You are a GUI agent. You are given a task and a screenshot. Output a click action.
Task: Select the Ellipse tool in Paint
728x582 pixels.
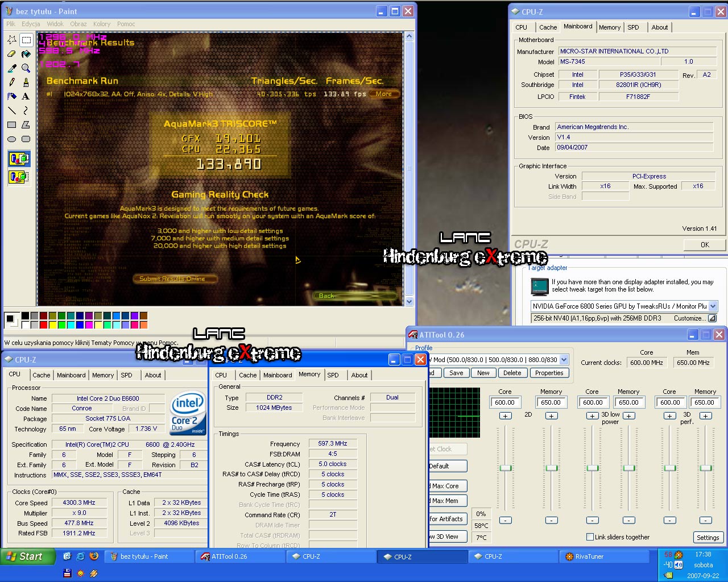[12, 139]
